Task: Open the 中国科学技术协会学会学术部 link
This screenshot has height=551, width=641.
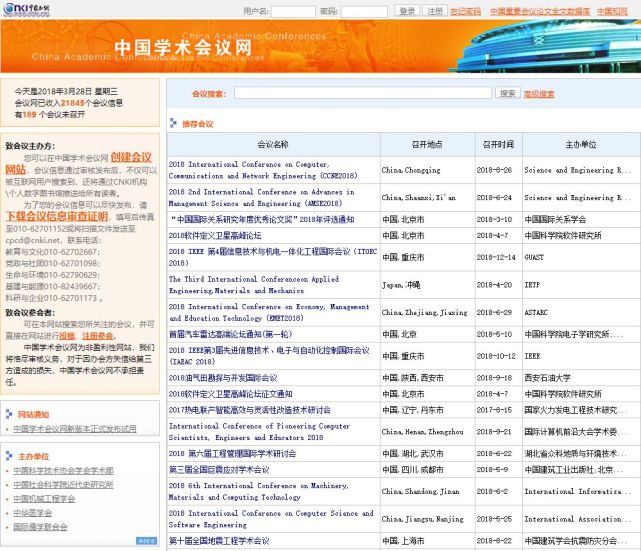Action: pos(63,470)
